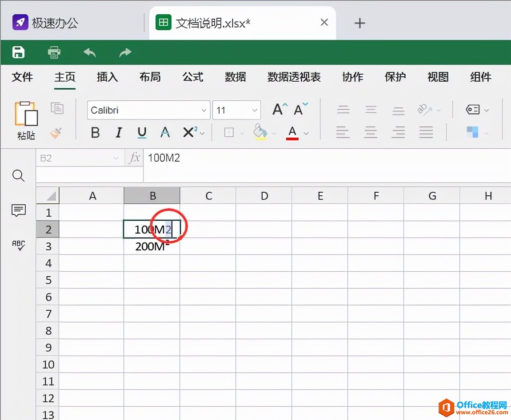Viewport: 511px width, 420px height.
Task: Apply bold formatting to selected text
Action: (x=95, y=132)
